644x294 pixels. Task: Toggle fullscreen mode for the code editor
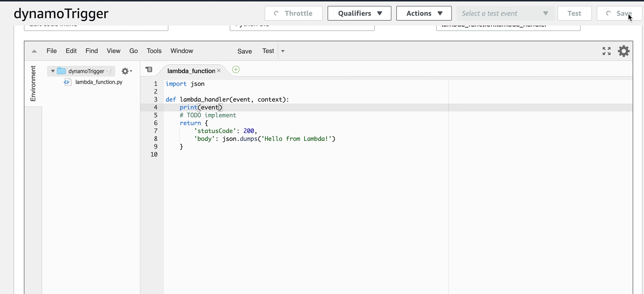tap(606, 51)
